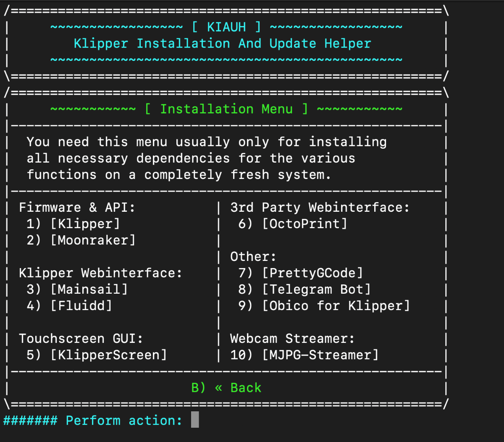Select the 7) [PrettyGCode] menu entry
Image resolution: width=504 pixels, height=442 pixels.
[300, 273]
